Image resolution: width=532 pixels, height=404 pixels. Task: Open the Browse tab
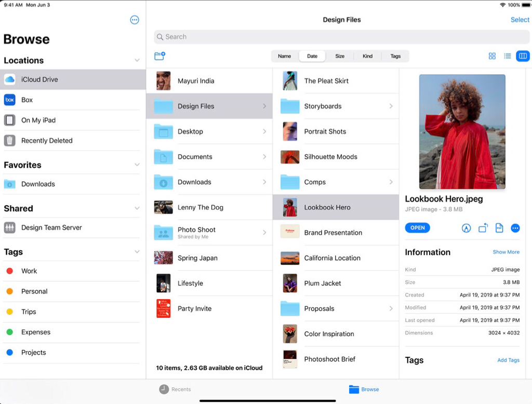tap(364, 389)
